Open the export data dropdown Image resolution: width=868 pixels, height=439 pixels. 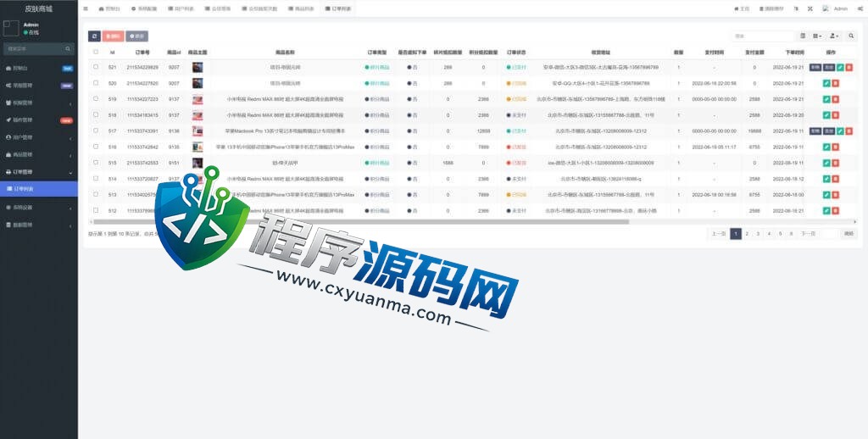click(x=834, y=36)
